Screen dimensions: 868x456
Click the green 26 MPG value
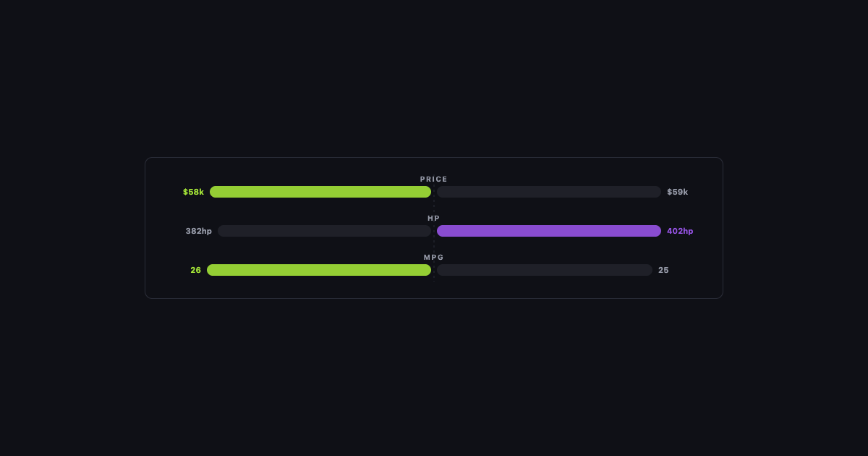pos(196,270)
